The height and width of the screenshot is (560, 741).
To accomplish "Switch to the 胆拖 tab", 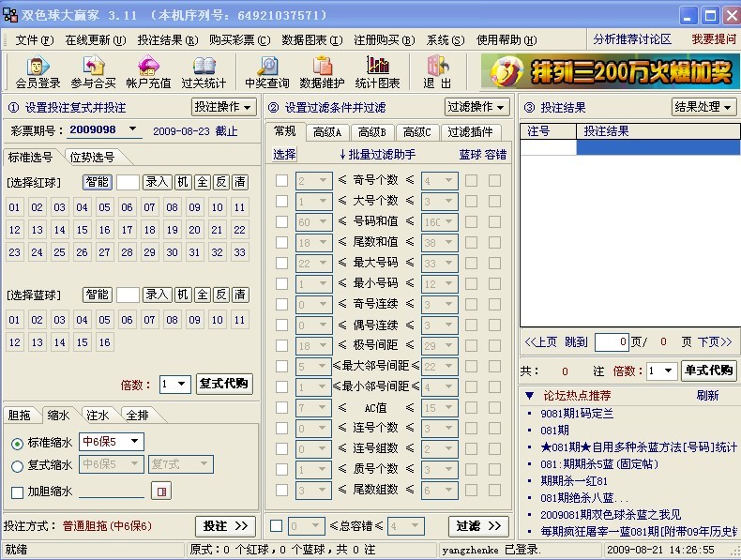I will (x=20, y=415).
